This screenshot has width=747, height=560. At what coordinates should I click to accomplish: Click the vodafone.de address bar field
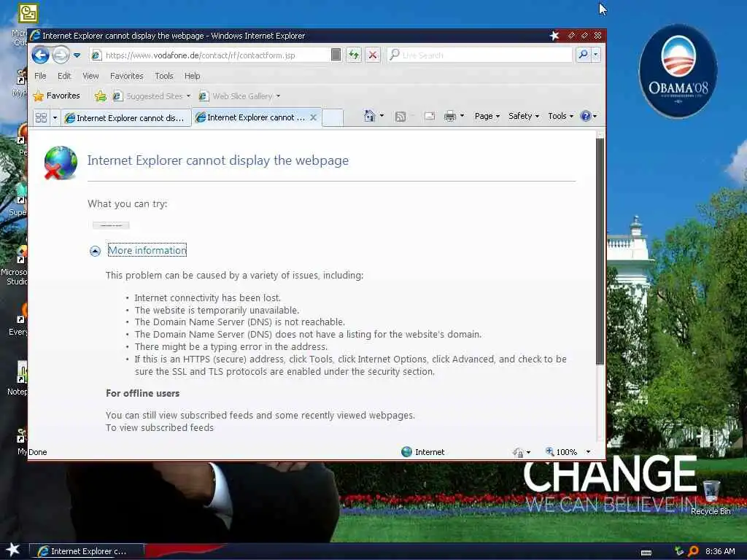(211, 55)
